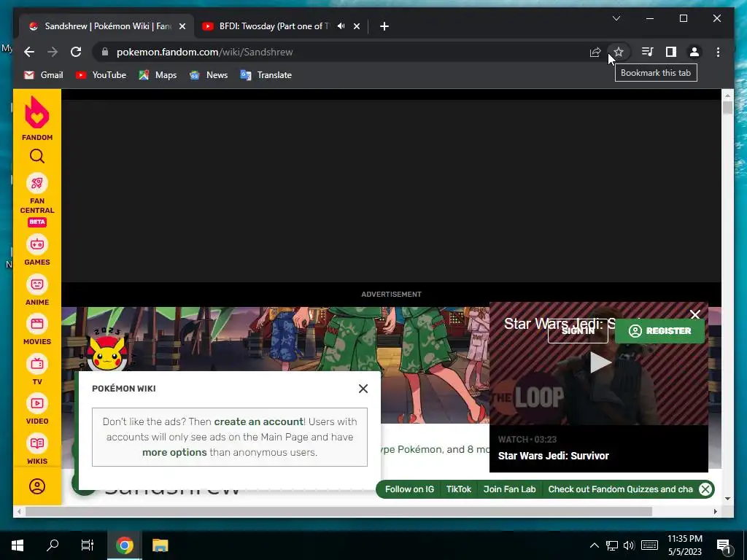Click the Sign In button

[x=578, y=330]
